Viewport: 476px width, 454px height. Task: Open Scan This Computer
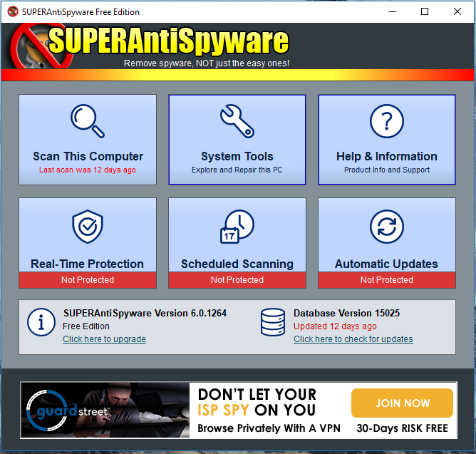88,140
